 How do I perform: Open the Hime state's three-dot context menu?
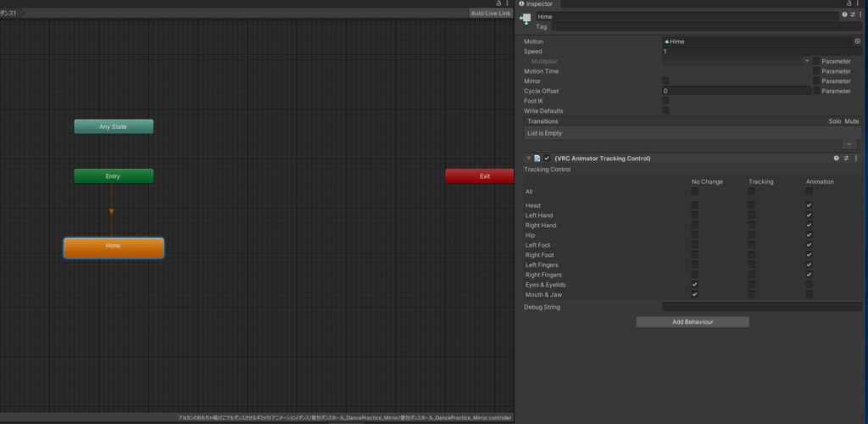coord(860,14)
